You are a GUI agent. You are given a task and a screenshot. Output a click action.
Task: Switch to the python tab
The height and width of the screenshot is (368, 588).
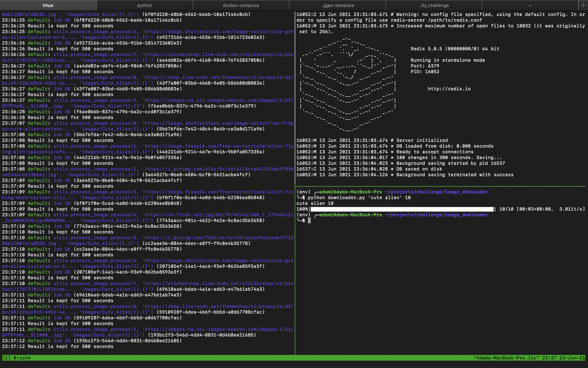(x=145, y=5)
